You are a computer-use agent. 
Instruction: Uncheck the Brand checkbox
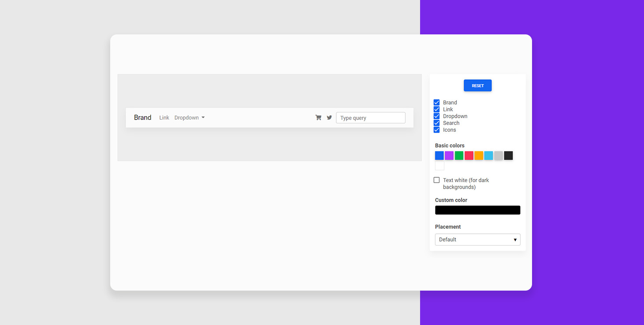pyautogui.click(x=437, y=102)
